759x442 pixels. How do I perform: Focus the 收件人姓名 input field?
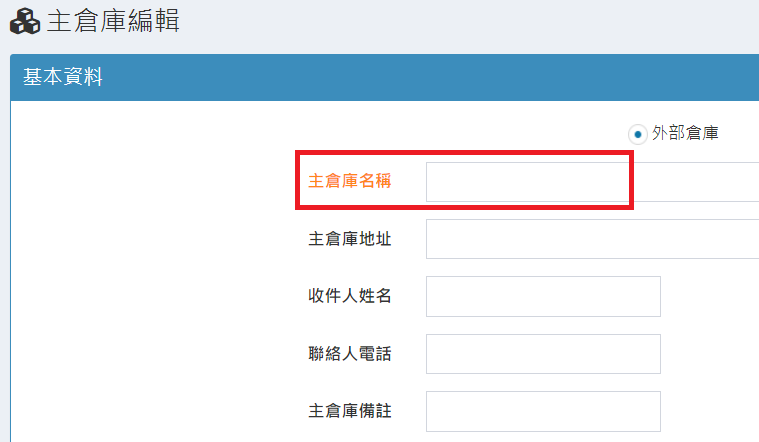(543, 296)
